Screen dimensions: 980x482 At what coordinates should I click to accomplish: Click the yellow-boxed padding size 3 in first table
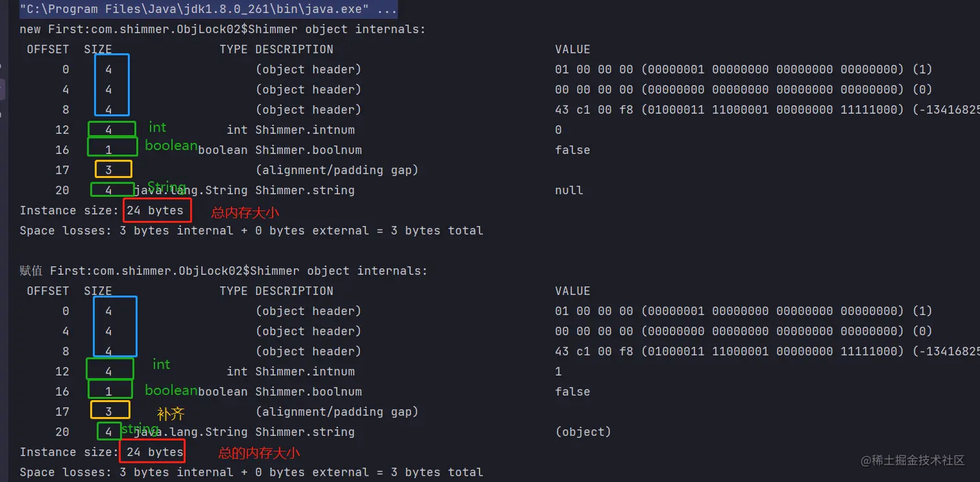[x=109, y=170]
